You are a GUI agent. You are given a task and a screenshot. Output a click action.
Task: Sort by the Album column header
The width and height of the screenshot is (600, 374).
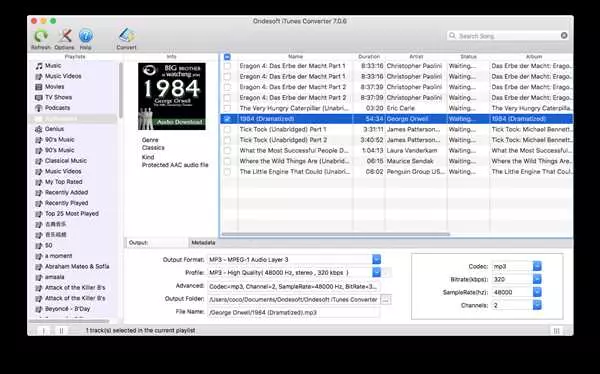(533, 57)
